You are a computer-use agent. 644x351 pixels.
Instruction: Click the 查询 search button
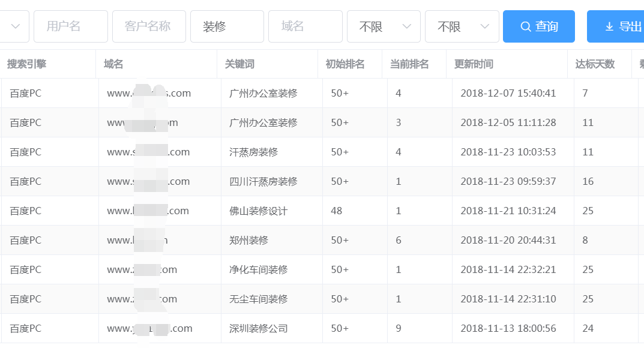point(538,26)
